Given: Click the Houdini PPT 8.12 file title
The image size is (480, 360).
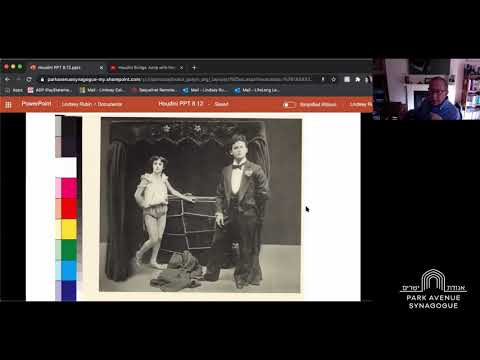Looking at the screenshot, I should 181,104.
